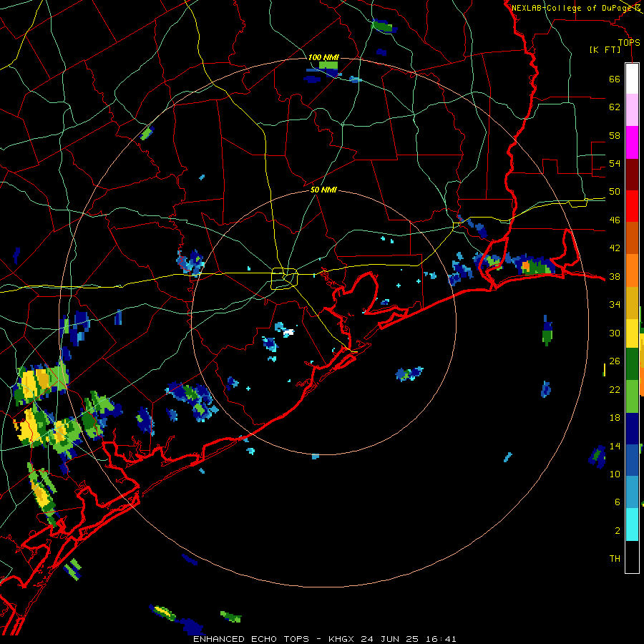Viewport: 644px width, 644px height.
Task: Click the legend value 2
Action: 617,531
